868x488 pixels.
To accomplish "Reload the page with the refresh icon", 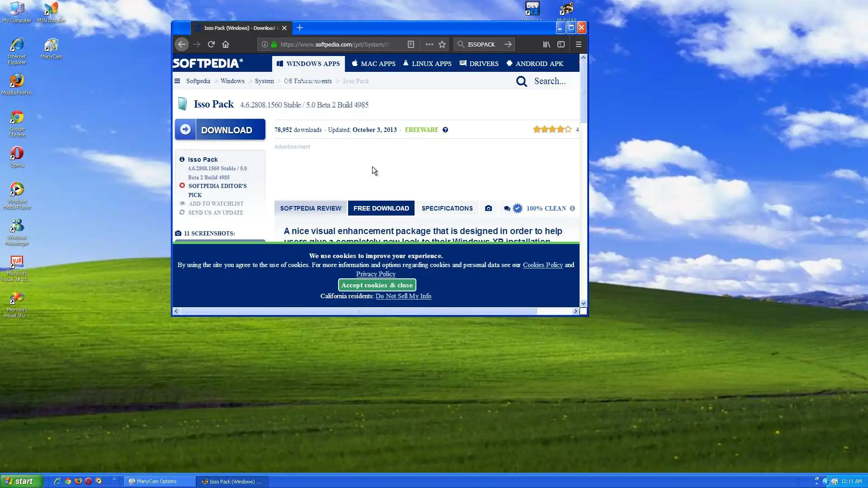I will pyautogui.click(x=211, y=44).
